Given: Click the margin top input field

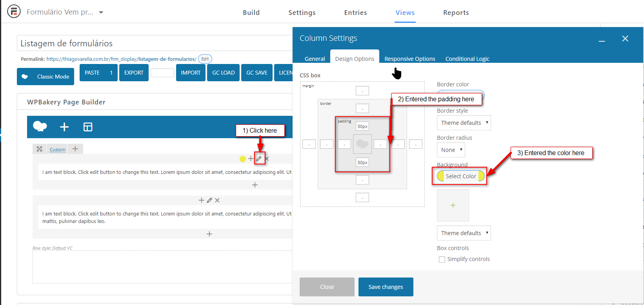Looking at the screenshot, I should coord(362,91).
